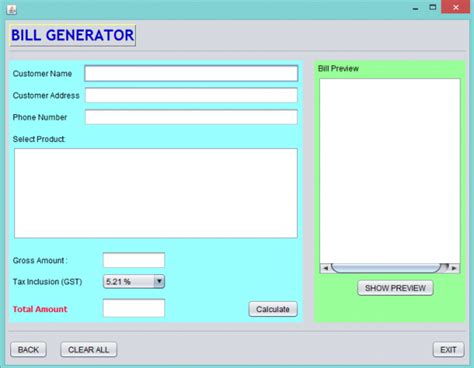Click the Calculate button
The width and height of the screenshot is (474, 368).
[x=273, y=309]
